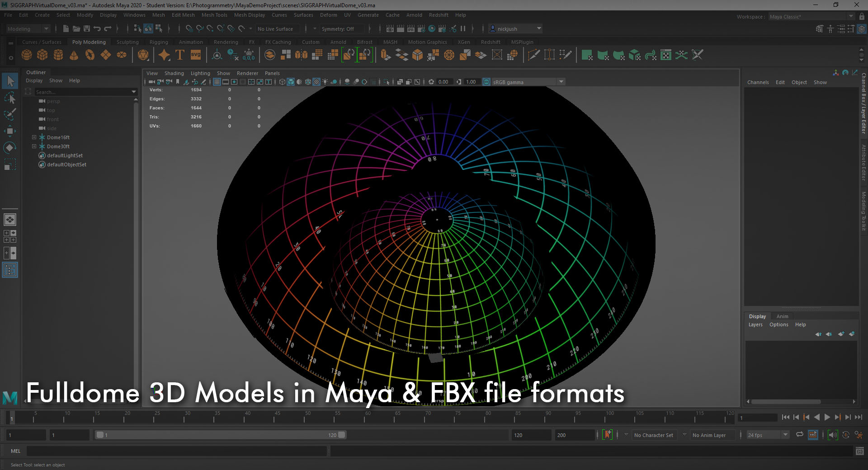The height and width of the screenshot is (470, 868).
Task: Switch to the Sculpting shelf tab
Action: point(127,42)
